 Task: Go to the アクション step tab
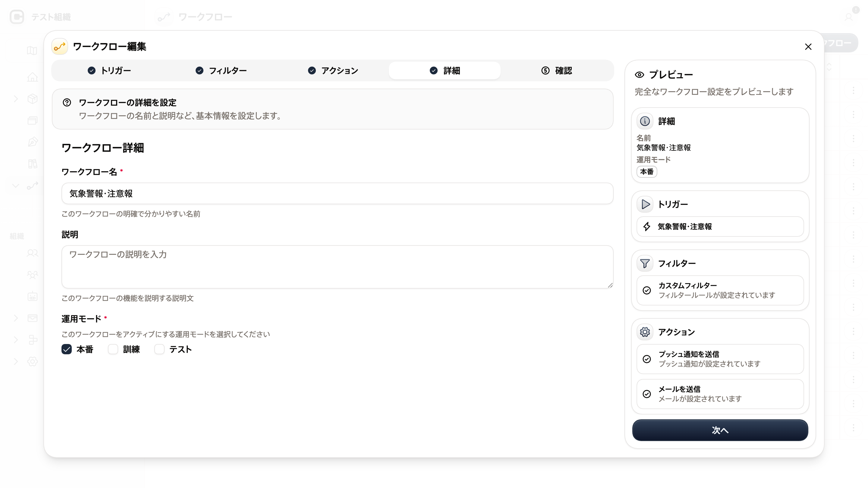pos(333,71)
